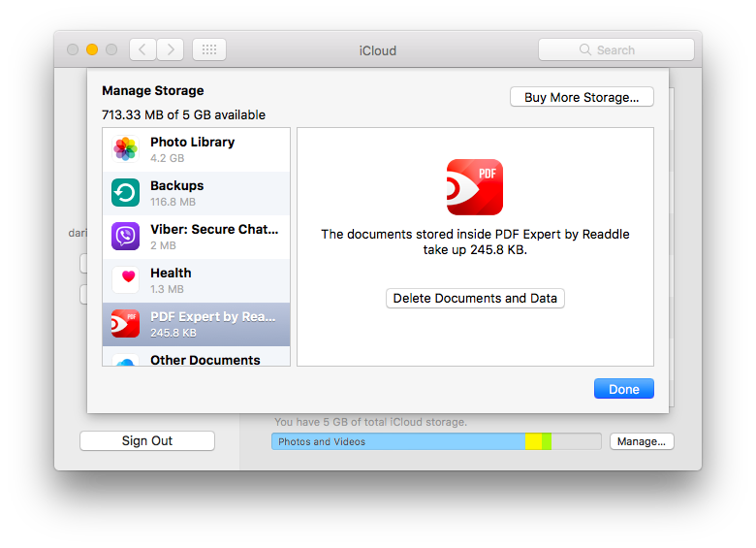Select Viber: Secure Chat row
Image resolution: width=756 pixels, height=548 pixels.
[x=196, y=237]
